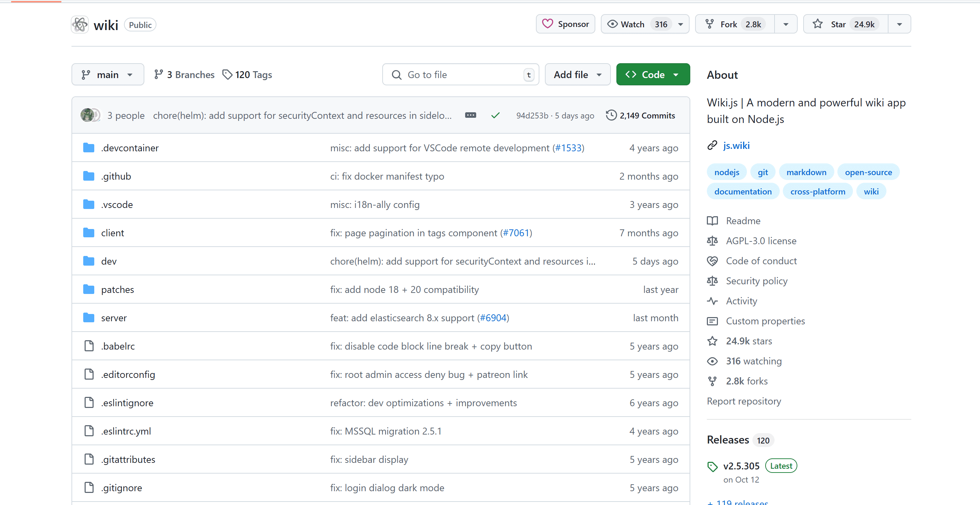Open the nodejs topic tag
Image resolution: width=980 pixels, height=505 pixels.
(x=726, y=172)
